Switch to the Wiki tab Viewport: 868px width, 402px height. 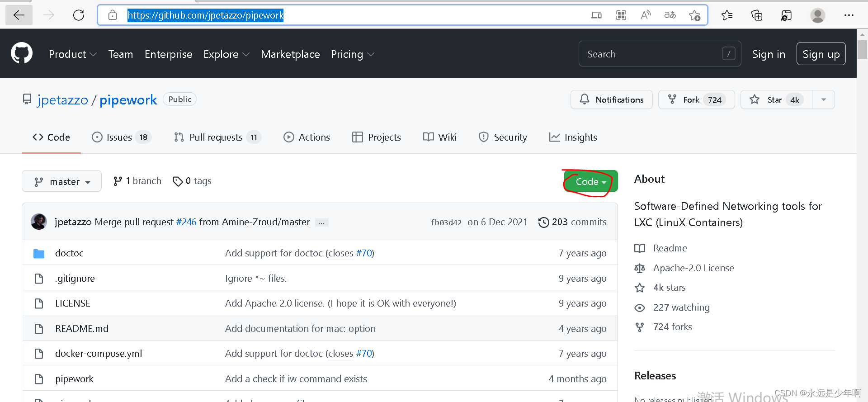coord(440,137)
